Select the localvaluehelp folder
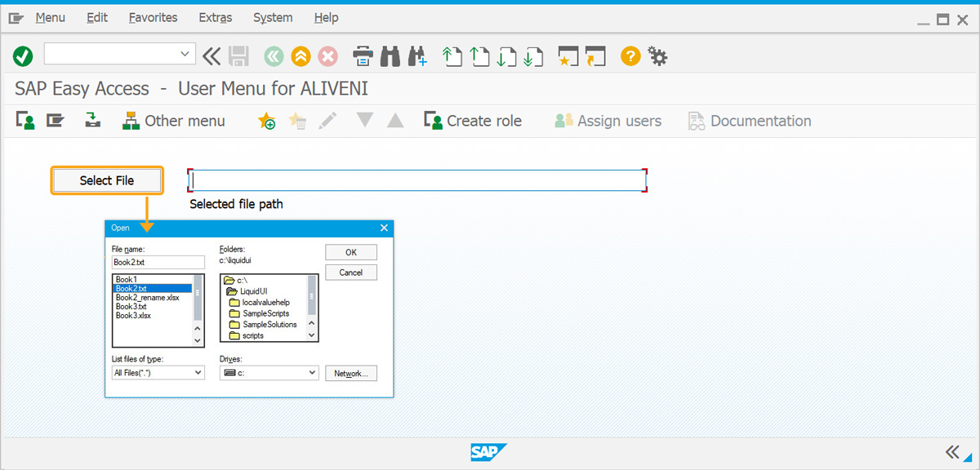The width and height of the screenshot is (980, 470). 259,303
